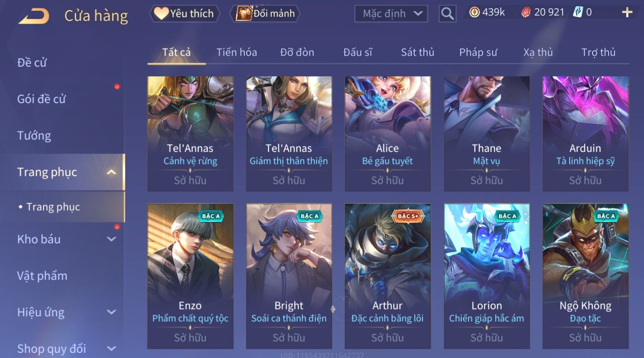This screenshot has height=358, width=644.
Task: Open search with the magnifier icon
Action: click(x=447, y=14)
